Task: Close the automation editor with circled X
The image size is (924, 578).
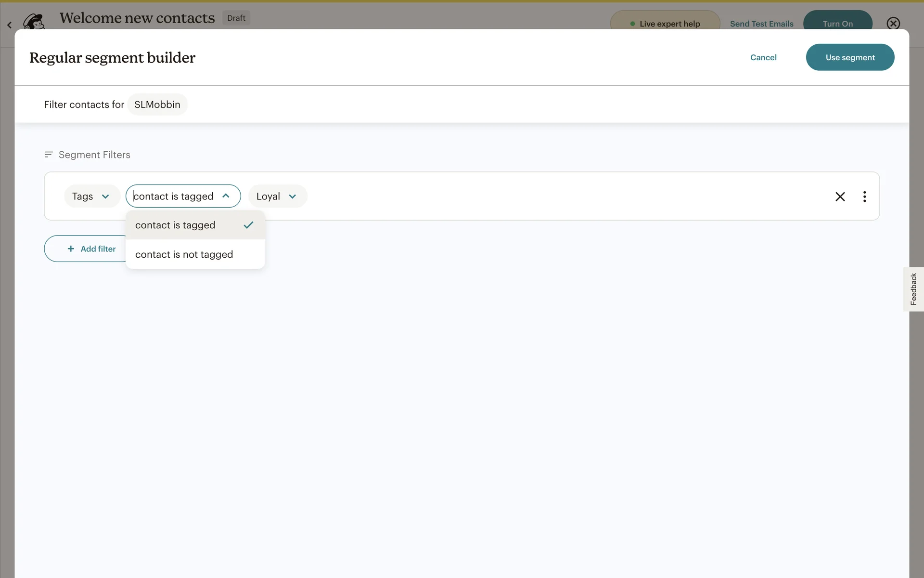Action: pyautogui.click(x=893, y=24)
